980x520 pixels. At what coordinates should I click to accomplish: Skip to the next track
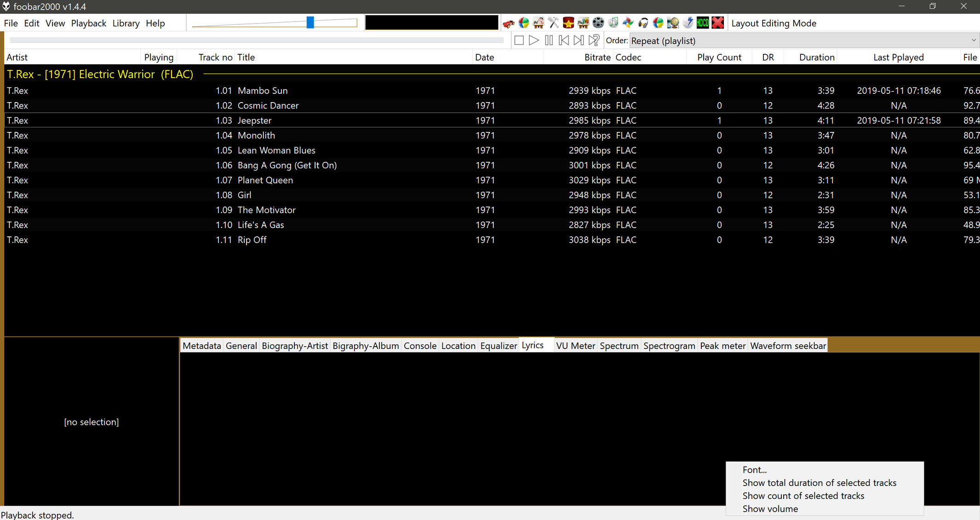click(579, 40)
